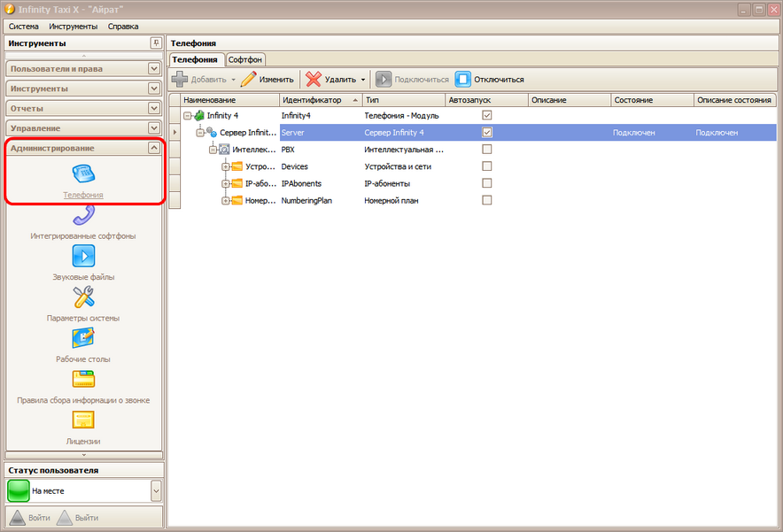Click the Подключиться play icon
The width and height of the screenshot is (783, 532).
[384, 80]
